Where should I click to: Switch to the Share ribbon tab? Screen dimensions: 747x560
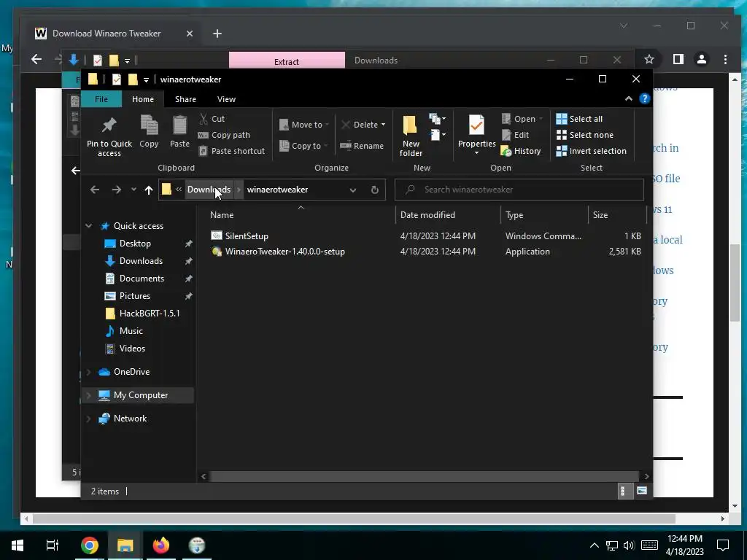click(x=185, y=99)
